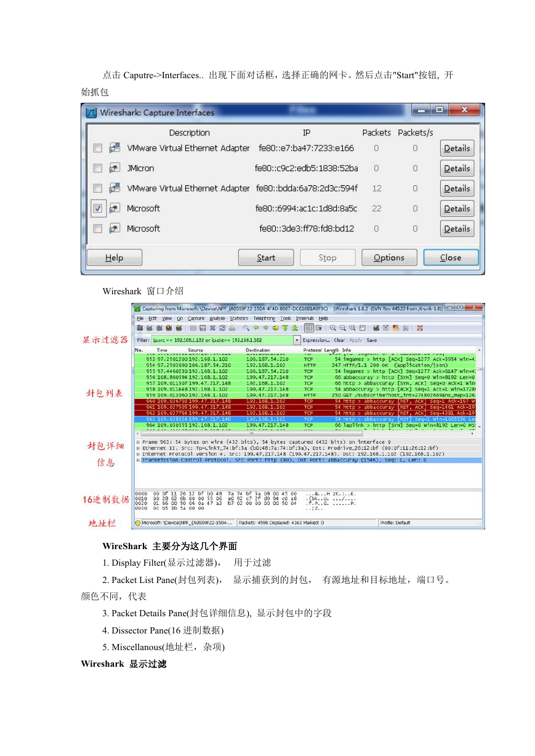The height and width of the screenshot is (756, 535).
Task: Open Preferences using the toolbar tools icon
Action: click(x=405, y=328)
